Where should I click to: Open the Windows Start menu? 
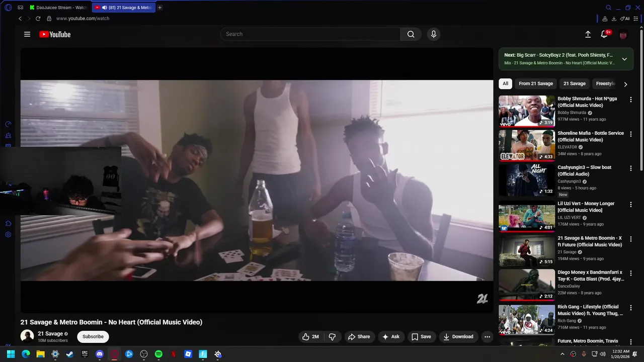point(11,354)
